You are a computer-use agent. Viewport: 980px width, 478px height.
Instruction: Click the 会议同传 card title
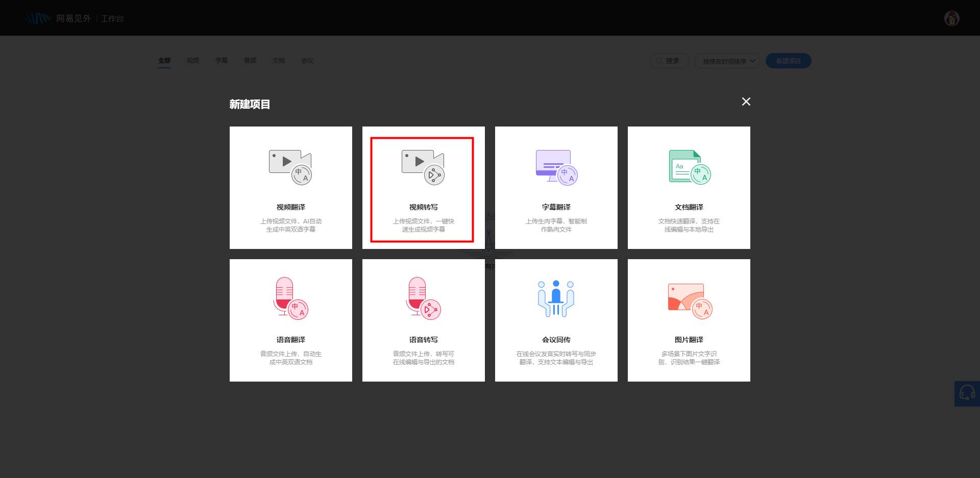click(x=556, y=340)
